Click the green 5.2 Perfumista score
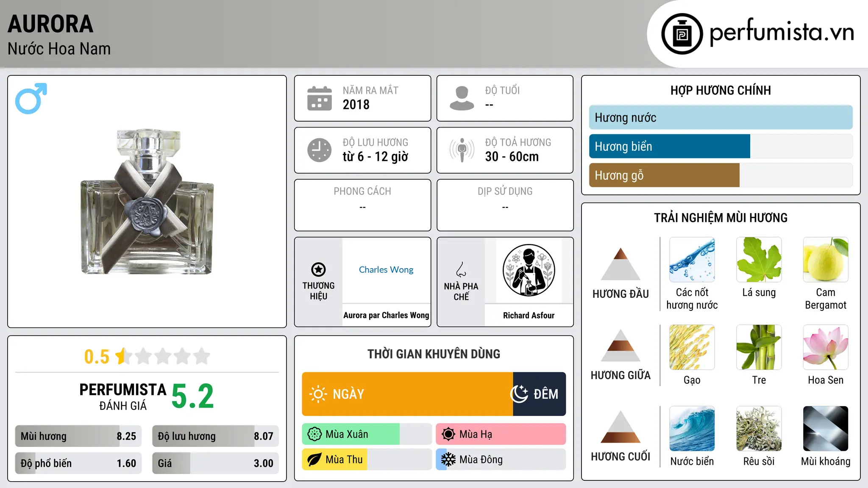Image resolution: width=868 pixels, height=488 pixels. (193, 396)
